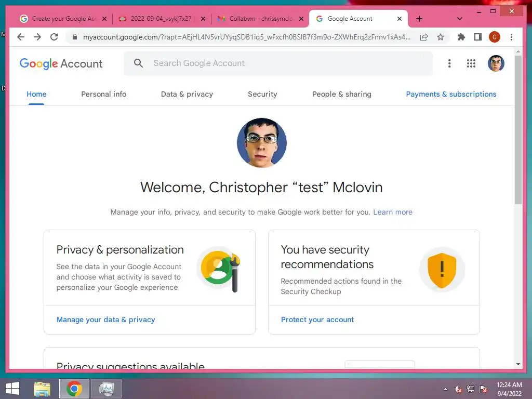Click Manage your data & privacy link
Viewport: 532px width, 399px height.
[x=106, y=320]
